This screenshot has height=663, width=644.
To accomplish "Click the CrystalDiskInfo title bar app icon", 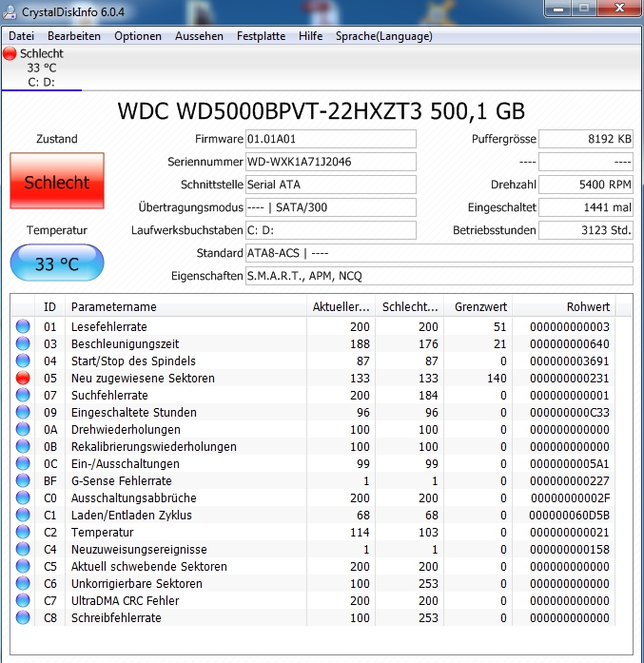I will coord(10,11).
